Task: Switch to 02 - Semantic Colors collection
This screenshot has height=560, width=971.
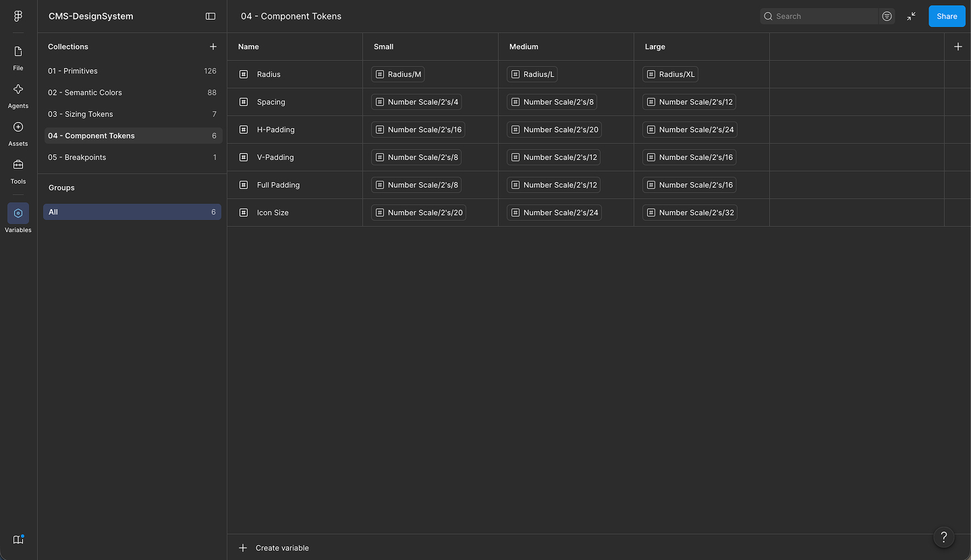Action: (x=132, y=92)
